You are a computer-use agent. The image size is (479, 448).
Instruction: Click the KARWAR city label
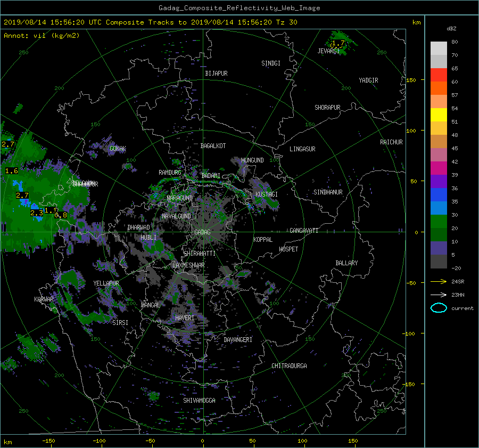44,299
